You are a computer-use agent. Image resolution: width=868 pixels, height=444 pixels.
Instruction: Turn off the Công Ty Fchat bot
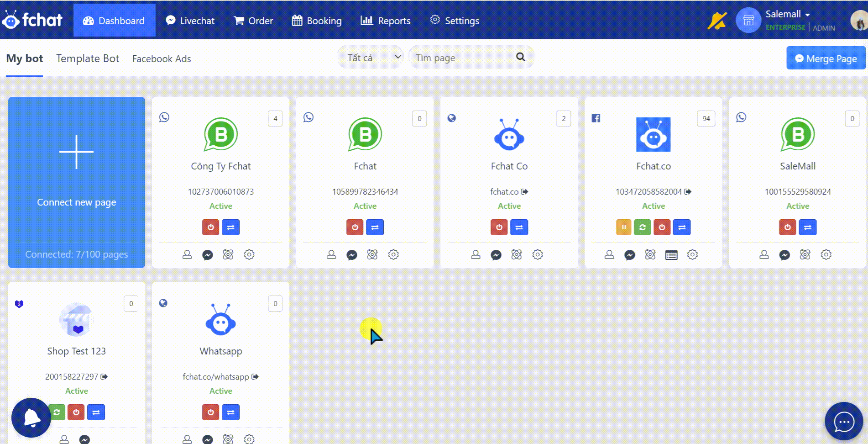pos(211,227)
